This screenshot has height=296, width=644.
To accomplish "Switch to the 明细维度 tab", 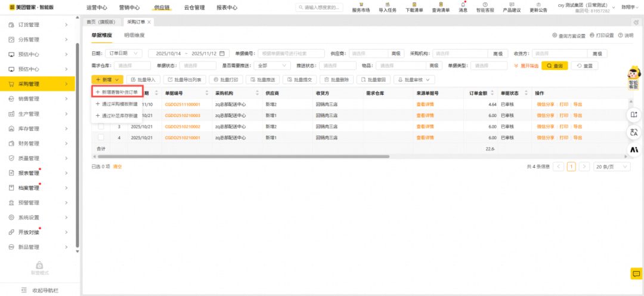I will point(134,36).
